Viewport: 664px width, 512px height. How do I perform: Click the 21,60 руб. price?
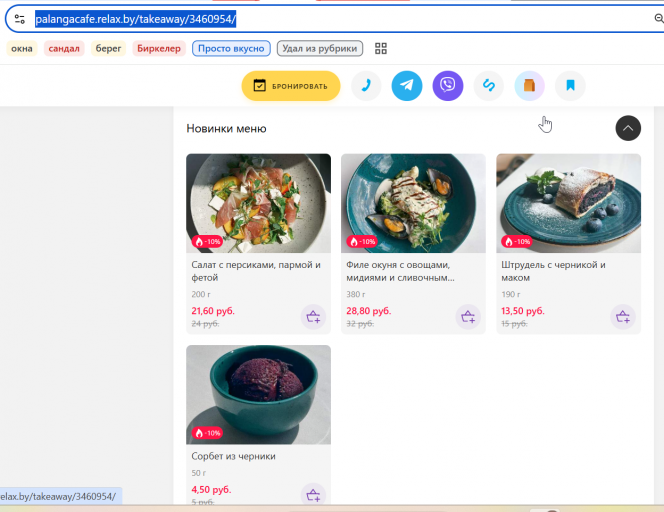tap(213, 311)
